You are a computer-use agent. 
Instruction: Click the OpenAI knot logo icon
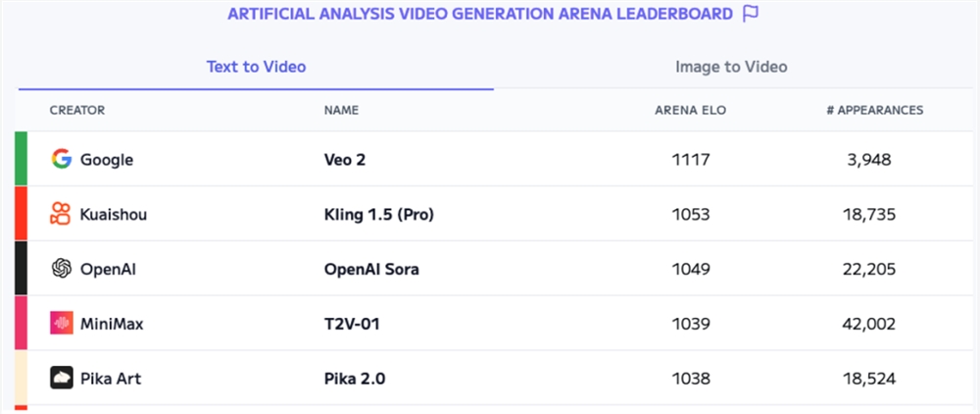pyautogui.click(x=62, y=269)
